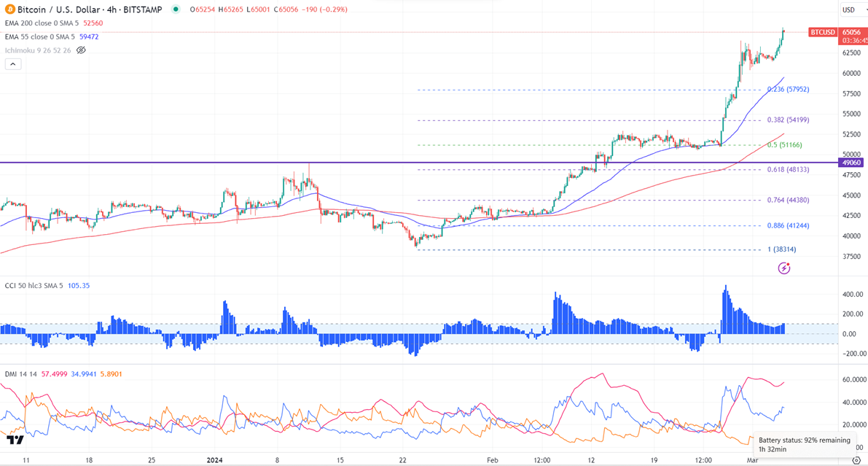
Task: Click the 0.618 (48133) Fibonacci level label
Action: click(789, 170)
